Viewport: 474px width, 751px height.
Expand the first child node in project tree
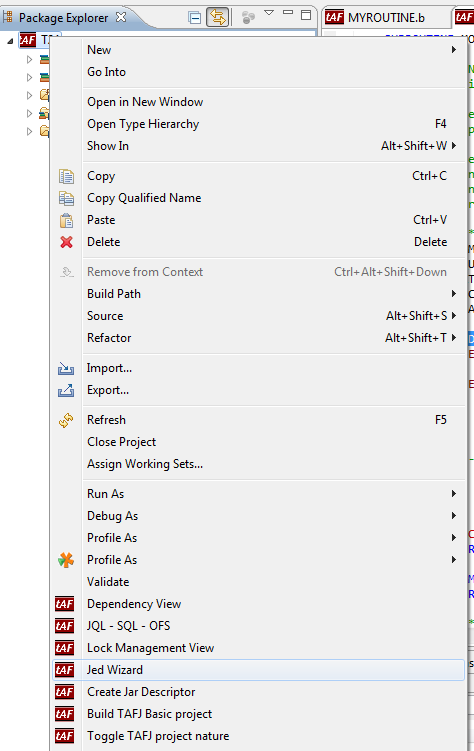coord(30,59)
